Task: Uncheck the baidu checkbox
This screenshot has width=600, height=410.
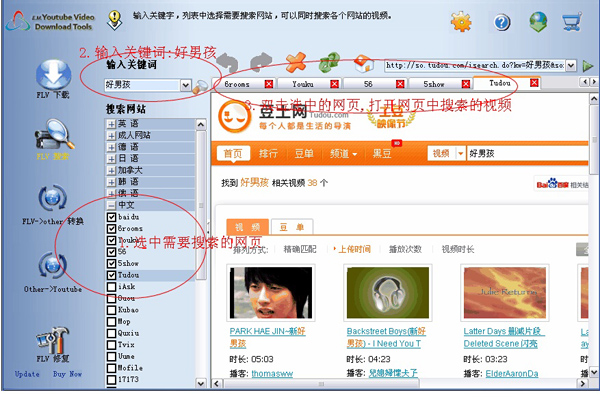Action: [111, 217]
